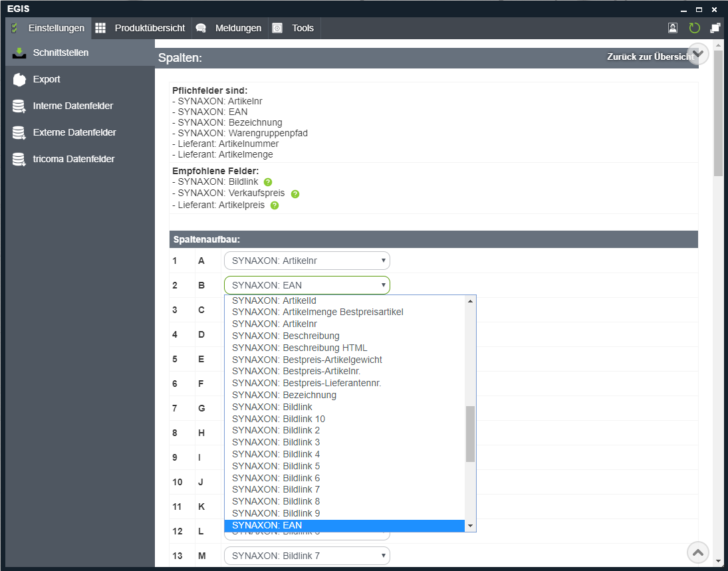This screenshot has height=571, width=728.
Task: Select SYNAXON: Beschreibung HTML option
Action: [344, 348]
